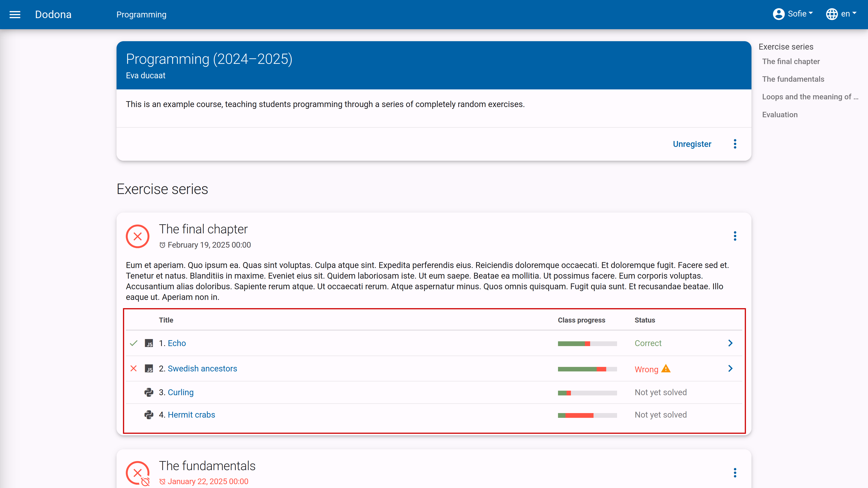The width and height of the screenshot is (868, 488).
Task: Click the missed-deadline status icon of The fundamentals
Action: tap(138, 473)
